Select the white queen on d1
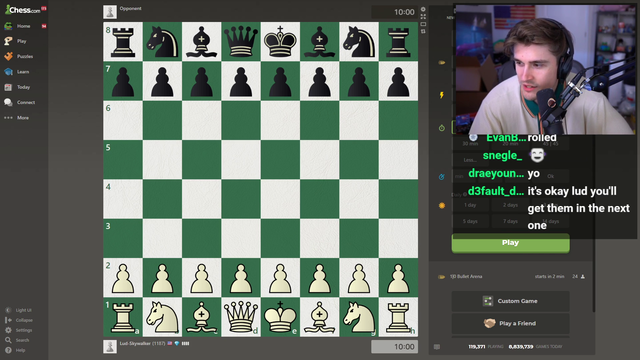Image resolution: width=640 pixels, height=360 pixels. pos(241,317)
